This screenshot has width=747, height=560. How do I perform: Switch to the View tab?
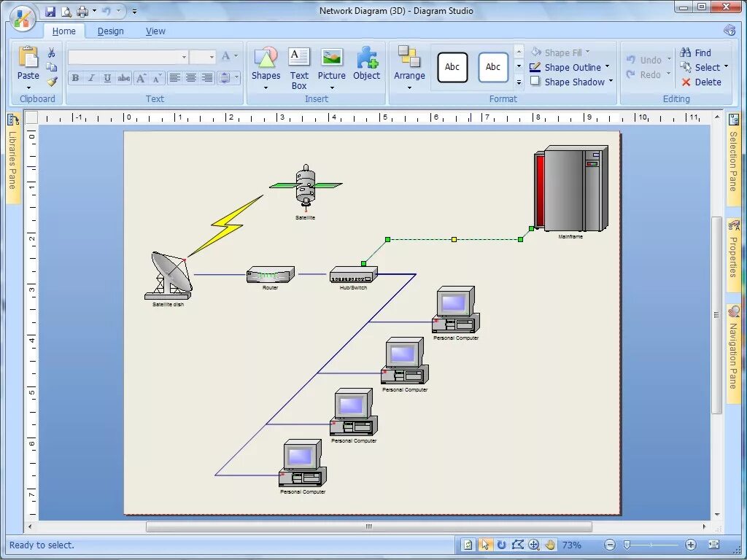[x=155, y=31]
